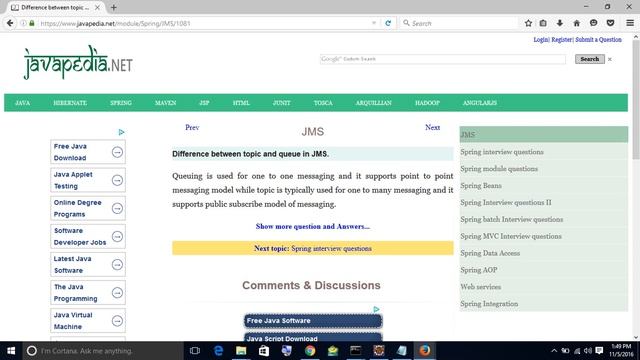This screenshot has width=640, height=360.
Task: Open the HADOOP menu item
Action: click(427, 103)
